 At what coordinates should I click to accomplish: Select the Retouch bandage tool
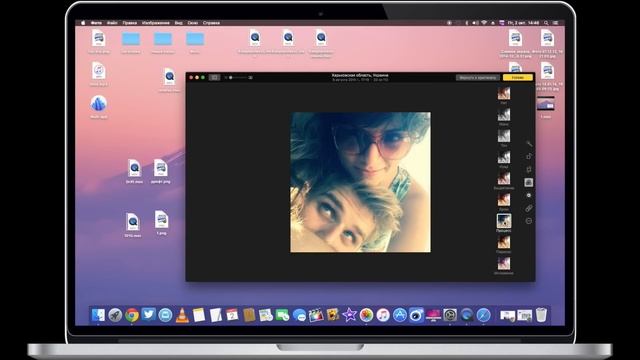tap(529, 208)
